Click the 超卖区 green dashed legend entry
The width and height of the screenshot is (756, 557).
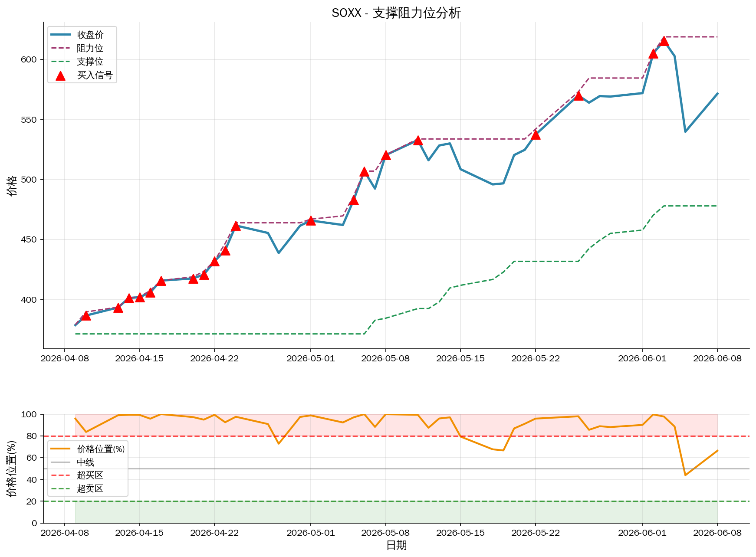pyautogui.click(x=77, y=489)
